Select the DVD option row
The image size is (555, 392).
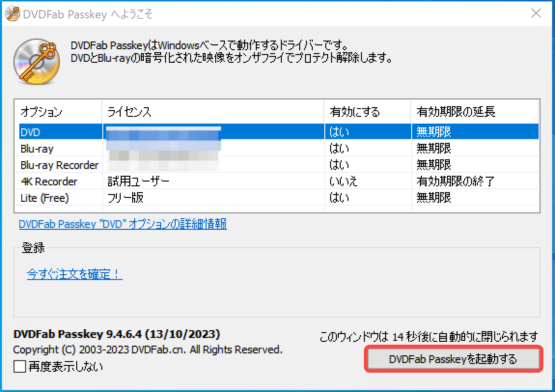tap(278, 132)
